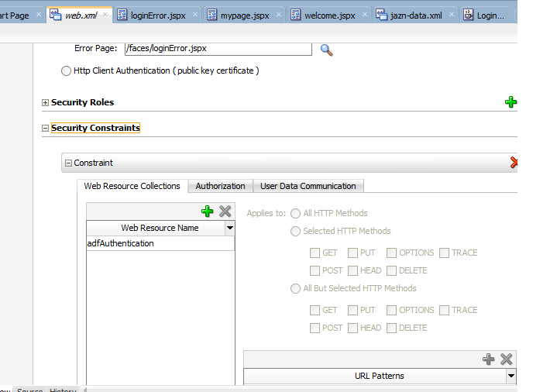Image resolution: width=557 pixels, height=392 pixels.
Task: Check PUT under Selected HTTP Methods
Action: pyautogui.click(x=352, y=253)
